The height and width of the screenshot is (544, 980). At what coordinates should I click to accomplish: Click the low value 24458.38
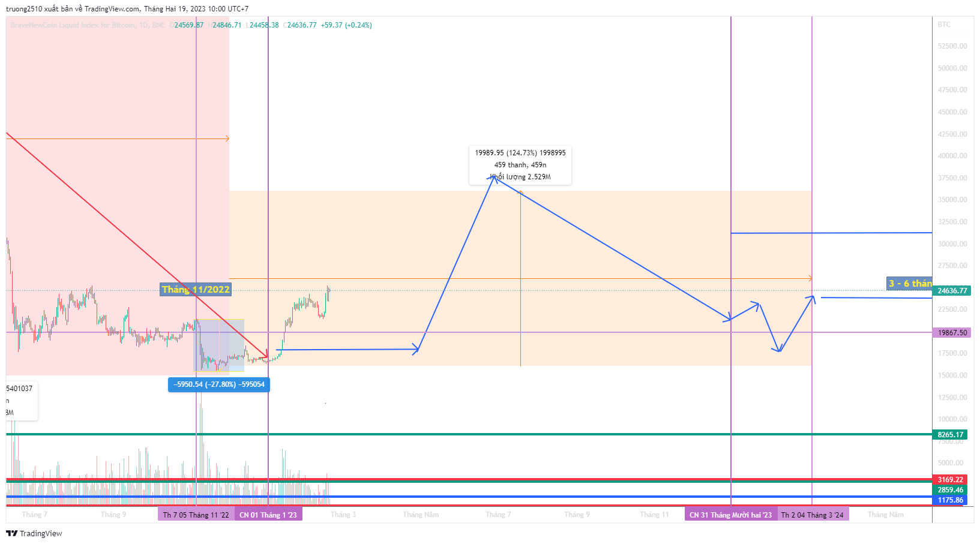(264, 25)
